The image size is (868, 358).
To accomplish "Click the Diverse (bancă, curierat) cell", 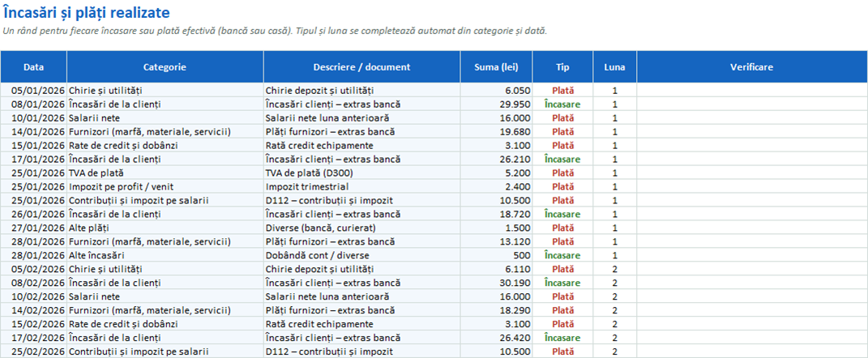I will 362,228.
